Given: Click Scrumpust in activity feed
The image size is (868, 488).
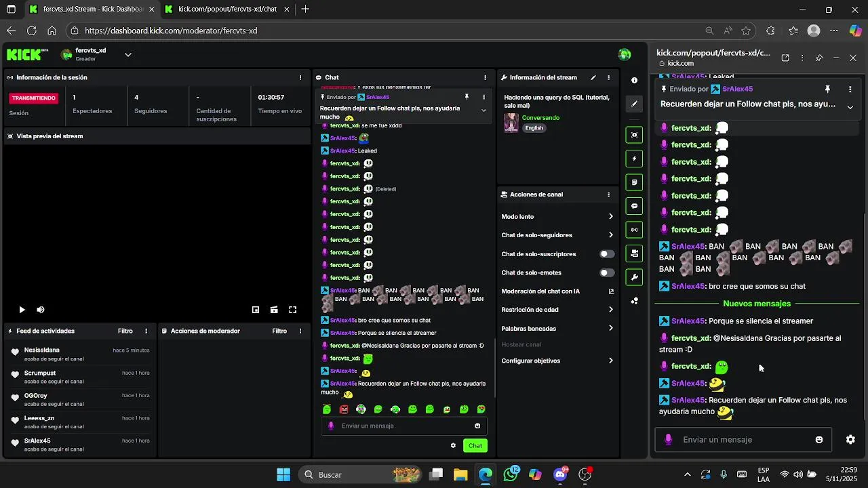Looking at the screenshot, I should 40,373.
